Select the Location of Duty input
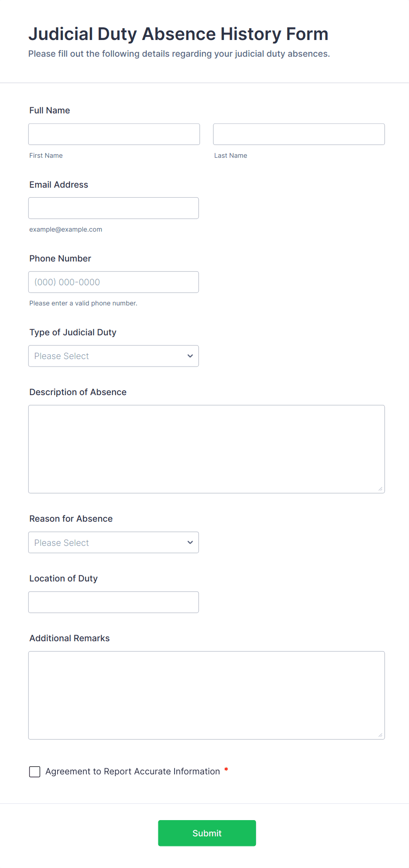This screenshot has height=868, width=409. coord(113,602)
